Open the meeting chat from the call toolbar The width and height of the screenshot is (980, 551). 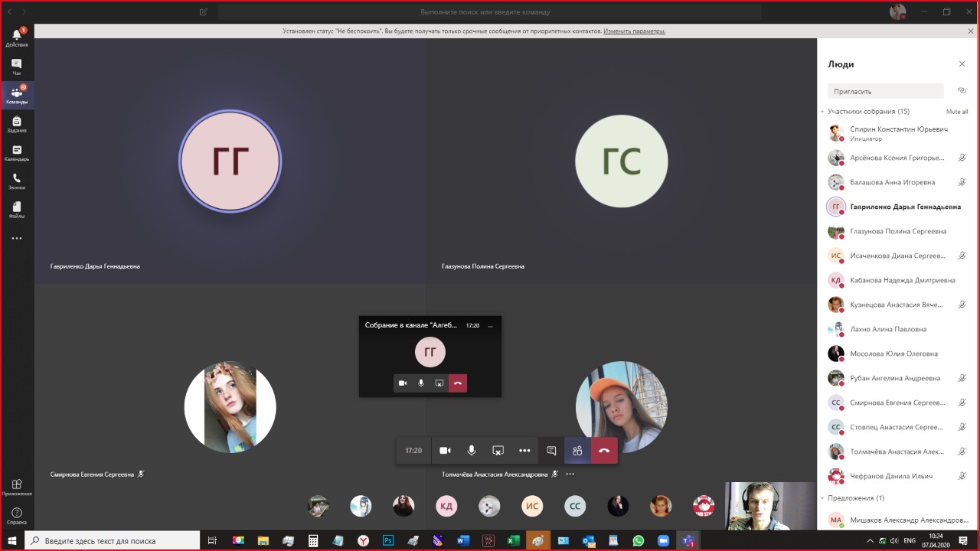551,451
